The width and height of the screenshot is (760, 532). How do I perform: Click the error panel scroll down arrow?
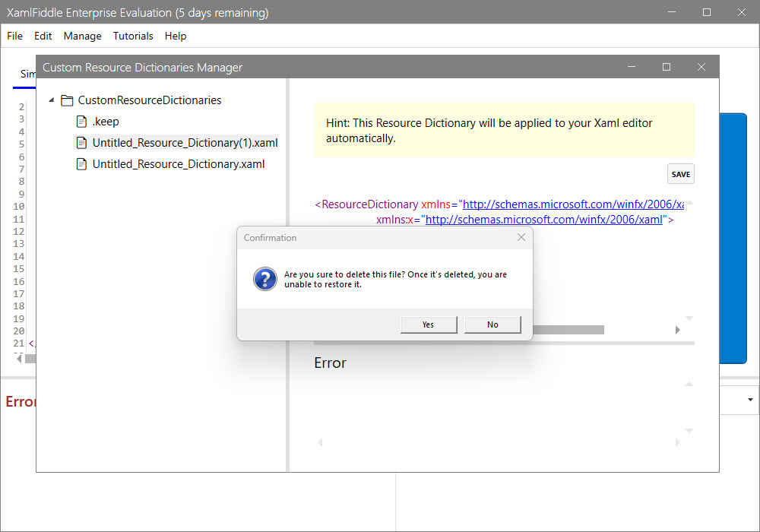[x=689, y=430]
